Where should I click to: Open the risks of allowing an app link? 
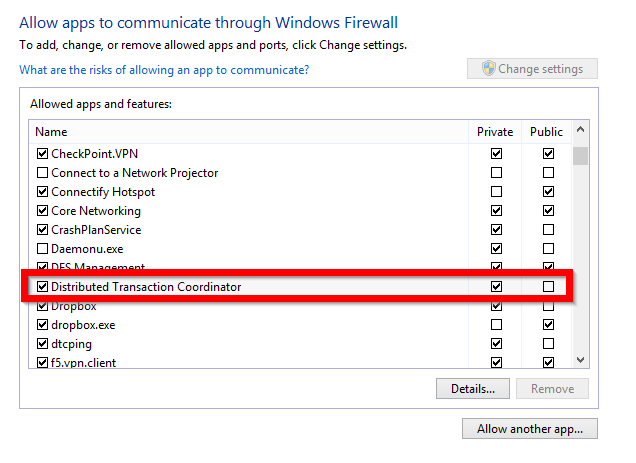(164, 70)
